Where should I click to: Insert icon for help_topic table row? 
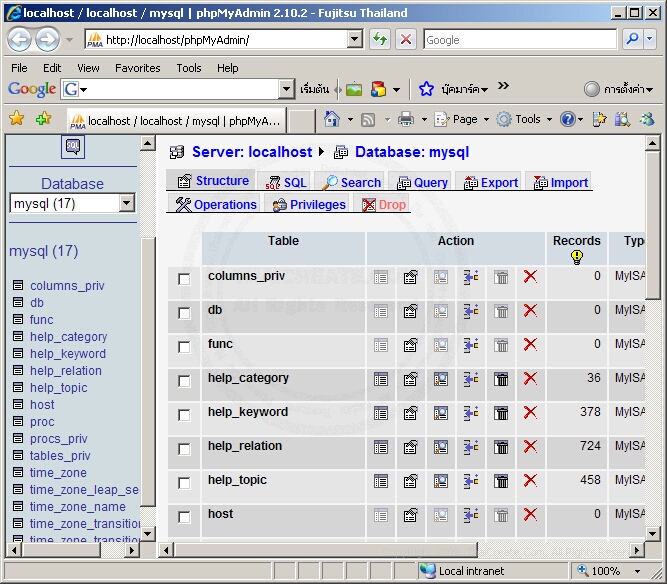[x=471, y=481]
